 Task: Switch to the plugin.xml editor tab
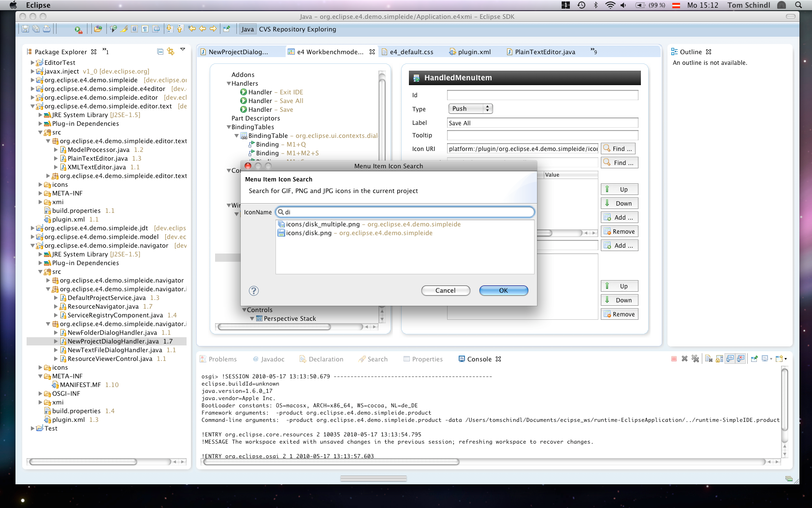pyautogui.click(x=474, y=52)
